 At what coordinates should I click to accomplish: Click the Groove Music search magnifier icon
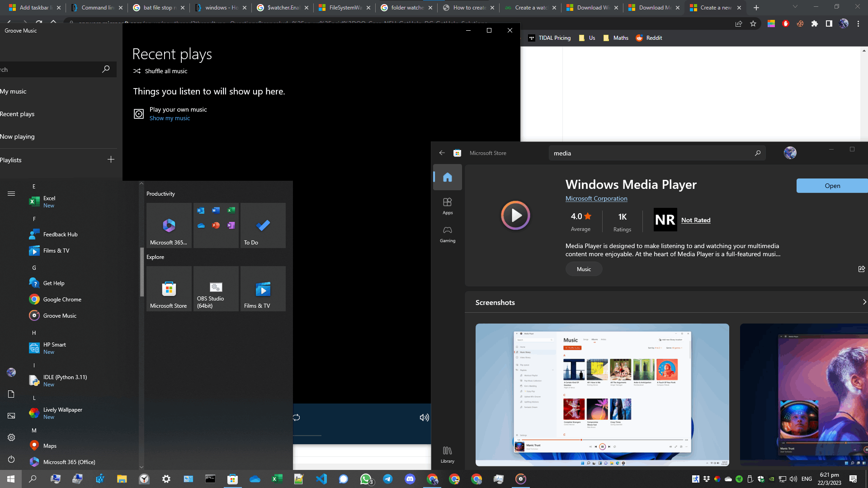(106, 69)
